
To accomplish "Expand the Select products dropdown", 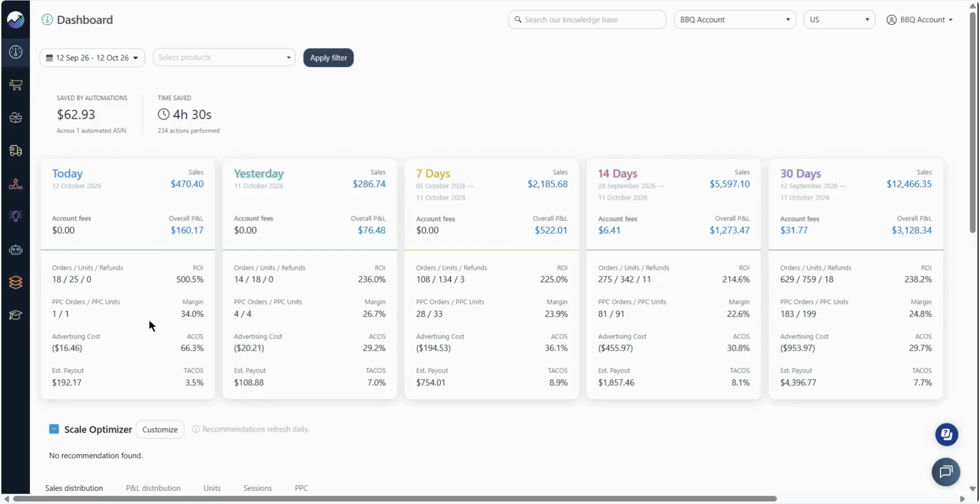I will tap(224, 57).
